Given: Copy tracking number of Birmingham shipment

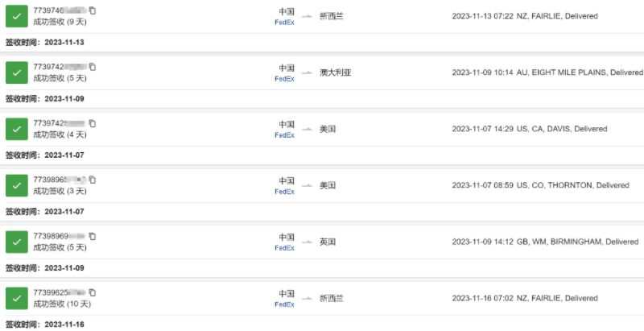Looking at the screenshot, I should click(93, 237).
